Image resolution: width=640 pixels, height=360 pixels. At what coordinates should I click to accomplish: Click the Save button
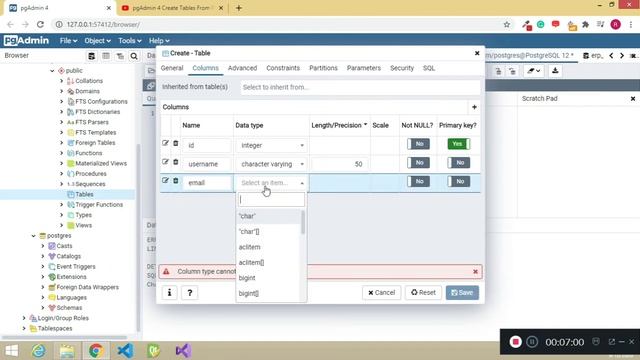(462, 292)
